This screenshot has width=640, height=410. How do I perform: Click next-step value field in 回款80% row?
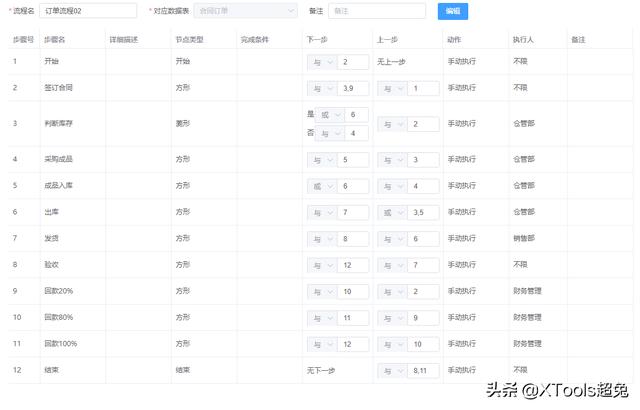point(353,318)
